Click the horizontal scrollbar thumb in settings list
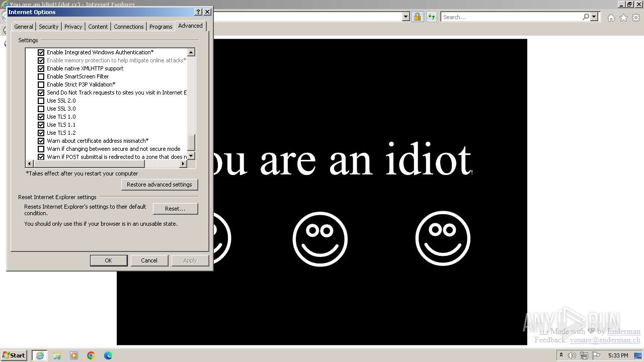 coord(89,164)
